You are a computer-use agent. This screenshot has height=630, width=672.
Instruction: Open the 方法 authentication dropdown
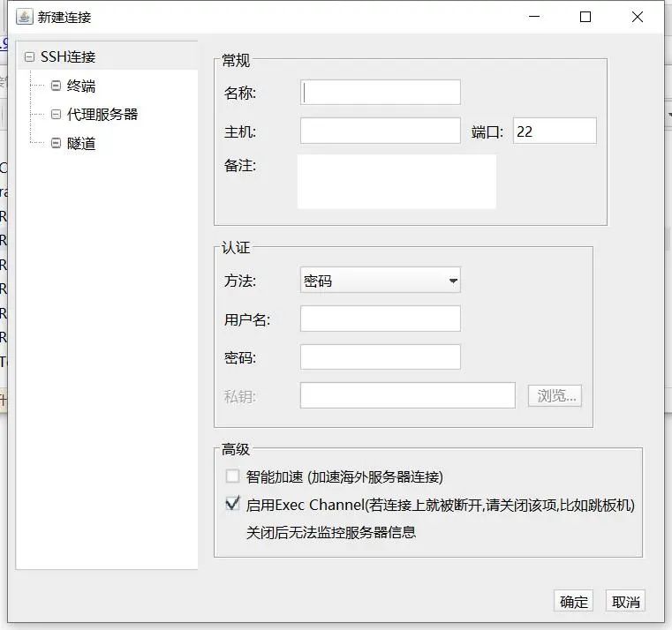tap(380, 281)
